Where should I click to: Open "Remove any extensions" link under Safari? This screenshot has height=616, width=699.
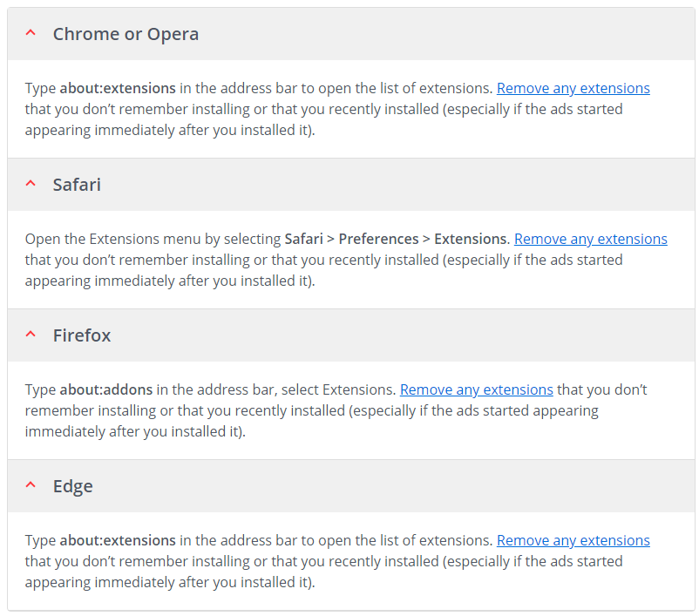591,239
